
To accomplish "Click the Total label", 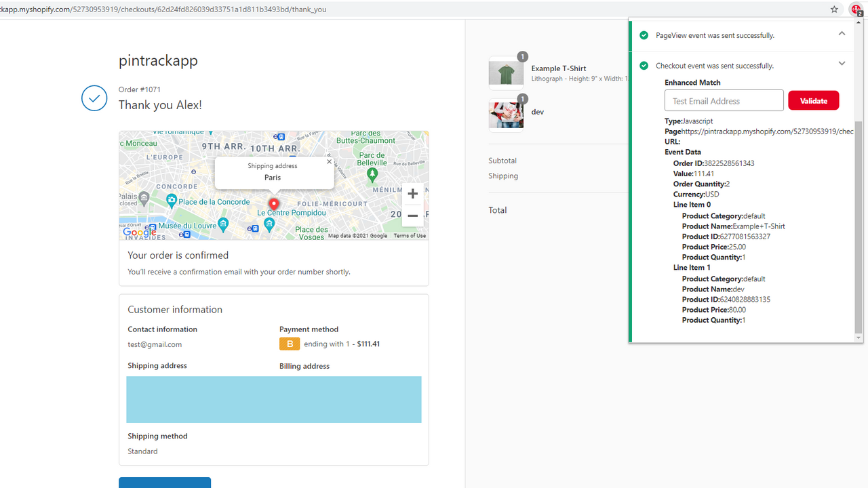I will 498,210.
